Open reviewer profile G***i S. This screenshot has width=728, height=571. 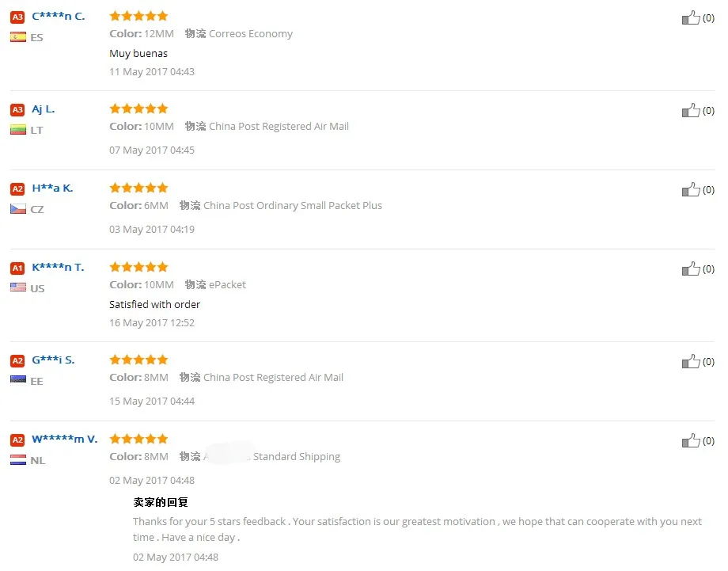point(53,360)
